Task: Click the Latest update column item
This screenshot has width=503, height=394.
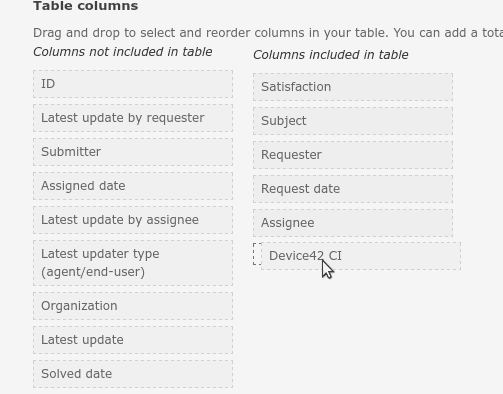Action: [133, 340]
